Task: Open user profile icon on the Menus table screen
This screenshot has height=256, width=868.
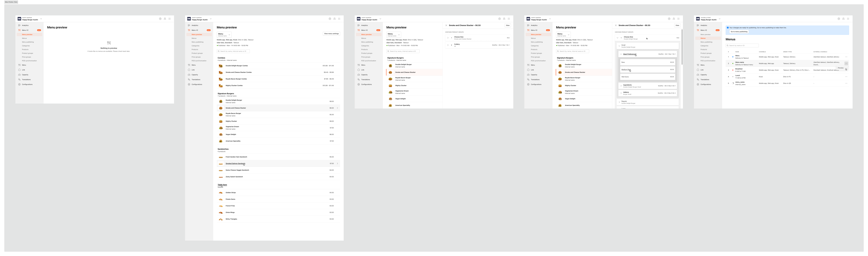Action: point(843,19)
